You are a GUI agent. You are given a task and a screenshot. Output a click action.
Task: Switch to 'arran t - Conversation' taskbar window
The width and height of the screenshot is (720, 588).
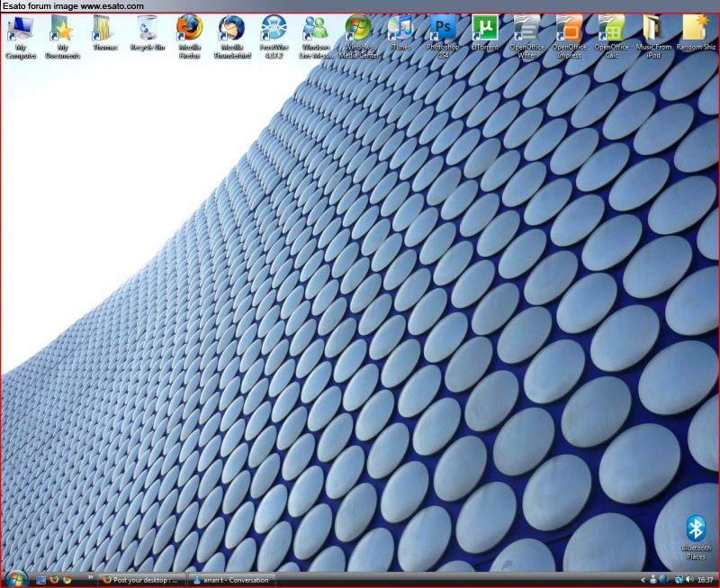pyautogui.click(x=230, y=580)
